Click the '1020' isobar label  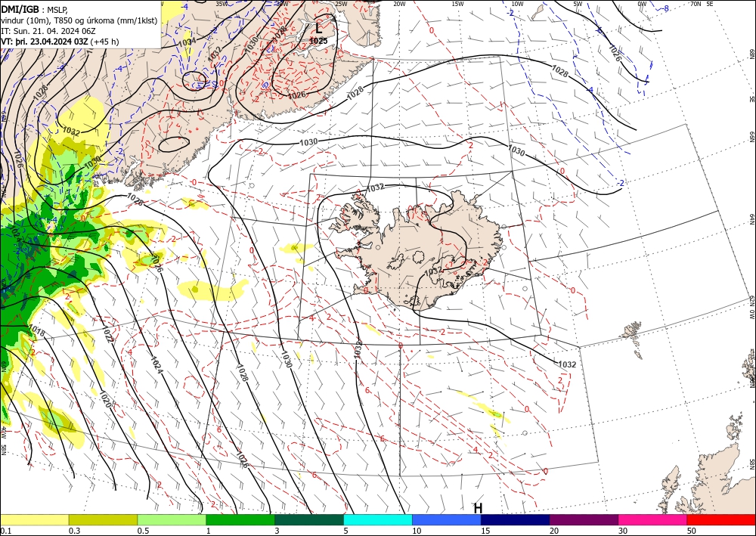(x=106, y=398)
